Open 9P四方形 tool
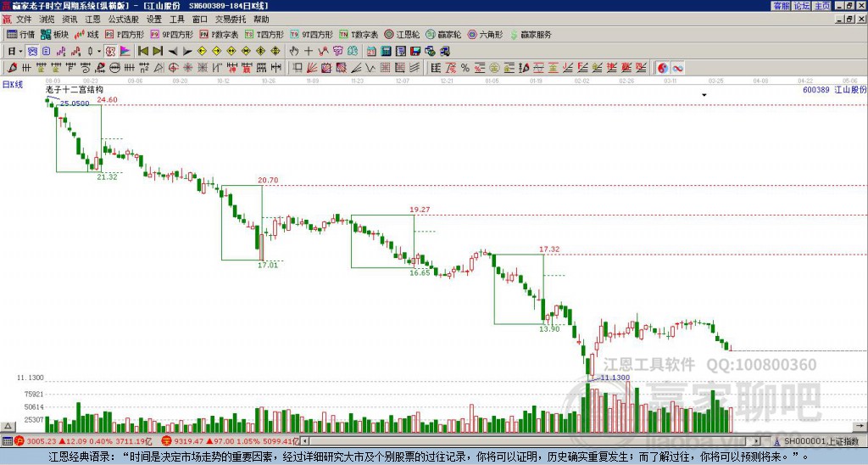Screen dimensions: 868x465 [171, 34]
